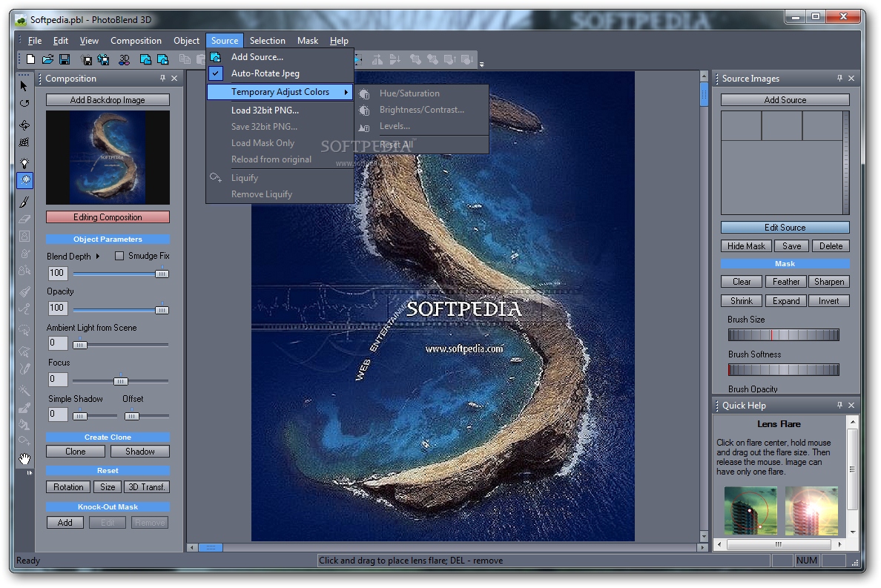Click the flip horizontal toolbar icon
881x588 pixels.
point(377,59)
